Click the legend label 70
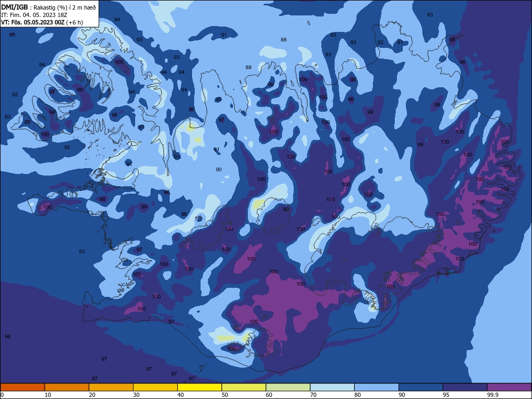532x399 pixels. click(x=313, y=395)
